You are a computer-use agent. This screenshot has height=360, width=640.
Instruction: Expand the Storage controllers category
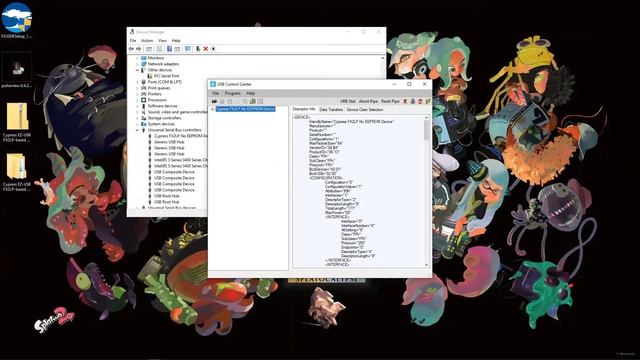tap(137, 118)
